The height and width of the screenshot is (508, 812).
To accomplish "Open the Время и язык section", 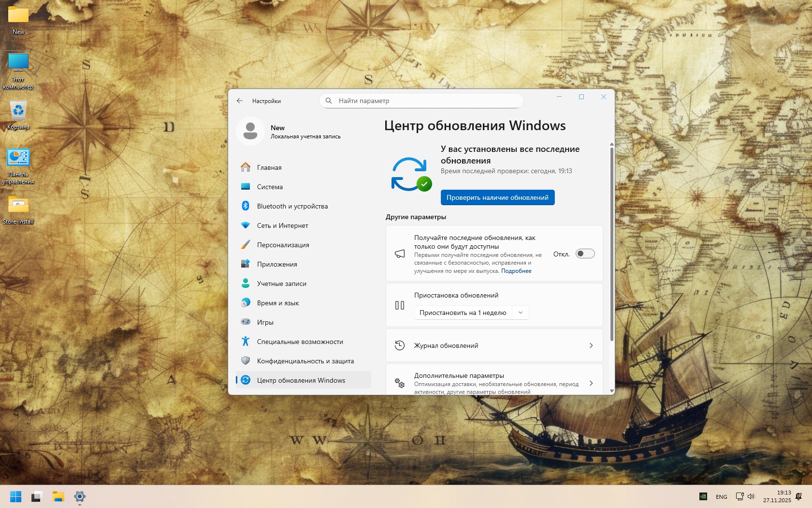I will pos(304,303).
